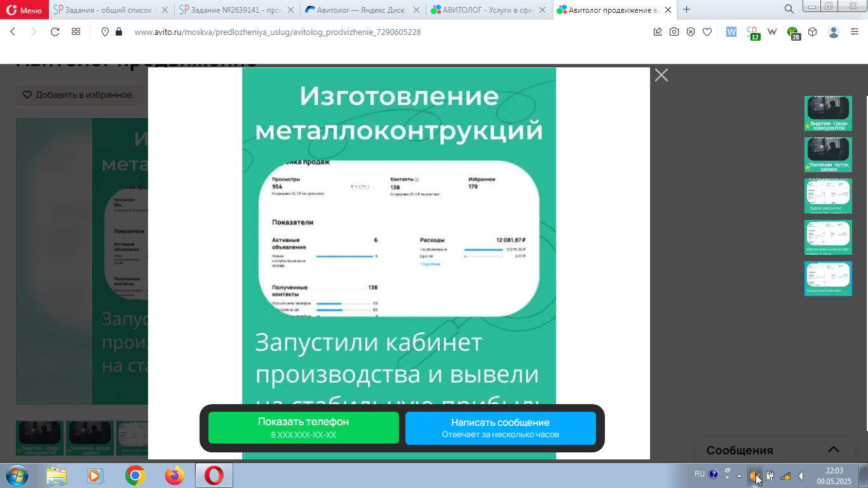The width and height of the screenshot is (868, 488).
Task: Go forward with the browser forward arrow
Action: click(34, 32)
